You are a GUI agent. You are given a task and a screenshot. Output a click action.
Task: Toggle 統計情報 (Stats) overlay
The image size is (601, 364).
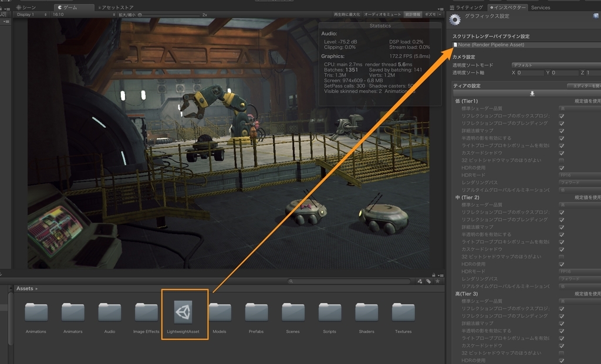(413, 15)
